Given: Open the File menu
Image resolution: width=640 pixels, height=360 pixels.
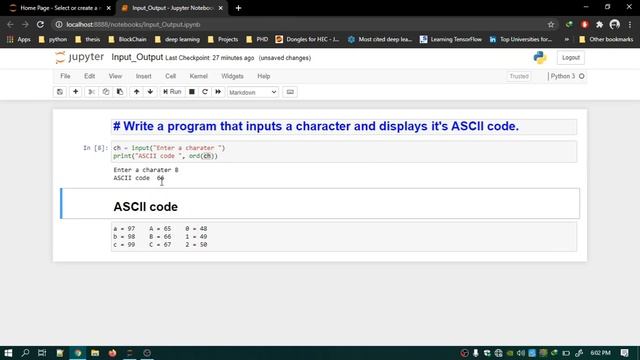Looking at the screenshot, I should (x=65, y=76).
